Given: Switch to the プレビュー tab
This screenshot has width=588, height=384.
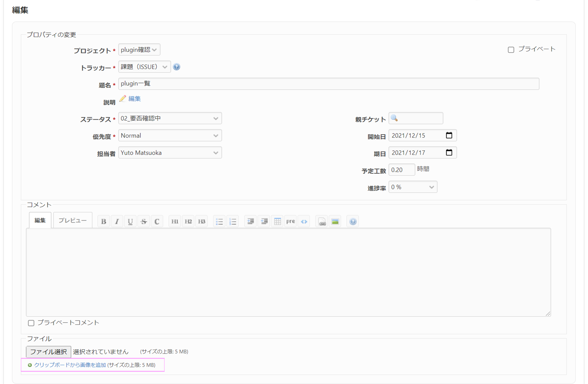Looking at the screenshot, I should (73, 220).
